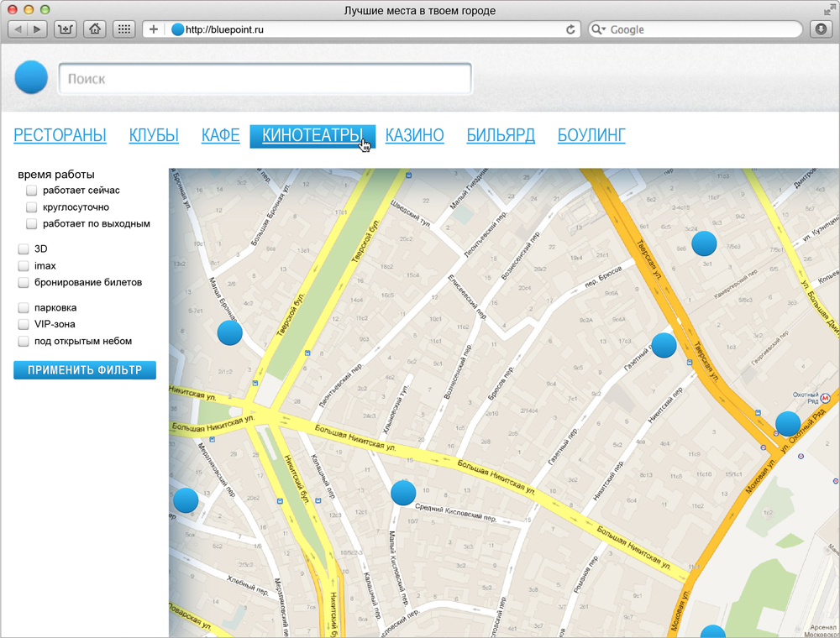This screenshot has height=638, width=840.
Task: Click the browser back arrow button
Action: pyautogui.click(x=18, y=29)
